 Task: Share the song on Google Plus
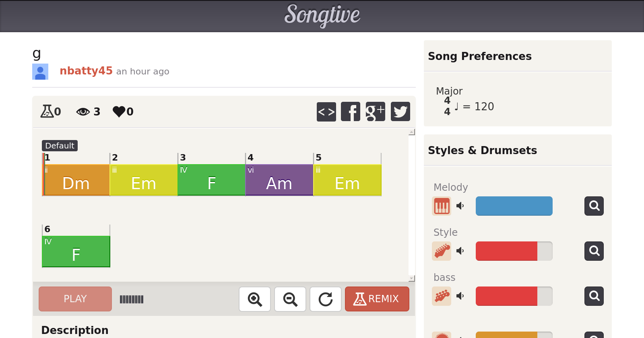click(375, 111)
